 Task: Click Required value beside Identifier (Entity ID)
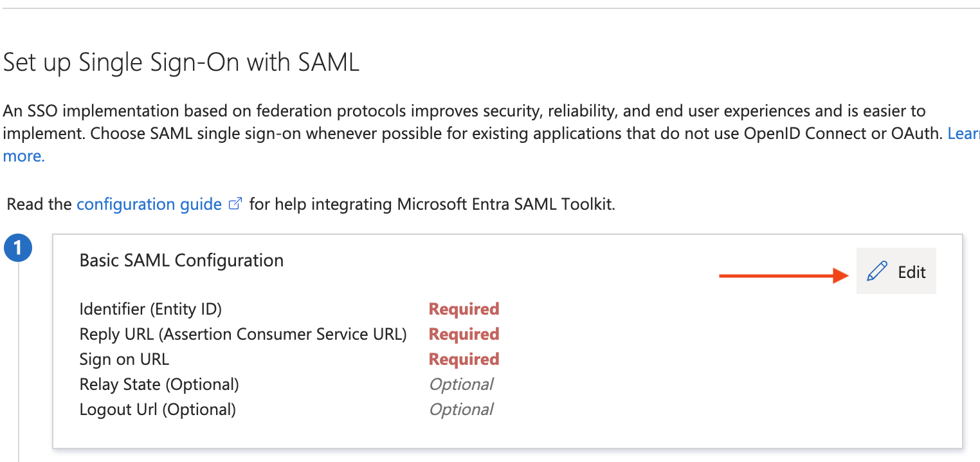(464, 310)
